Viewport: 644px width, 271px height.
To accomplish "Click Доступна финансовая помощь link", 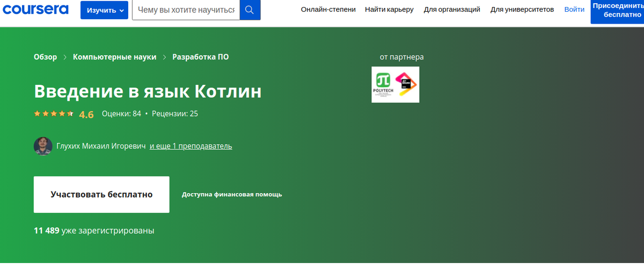I will (232, 194).
